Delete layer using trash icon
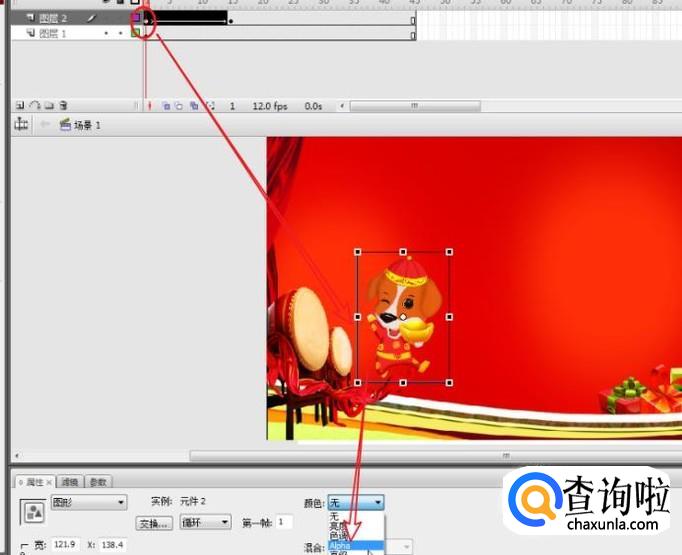The height and width of the screenshot is (555, 682). point(64,105)
